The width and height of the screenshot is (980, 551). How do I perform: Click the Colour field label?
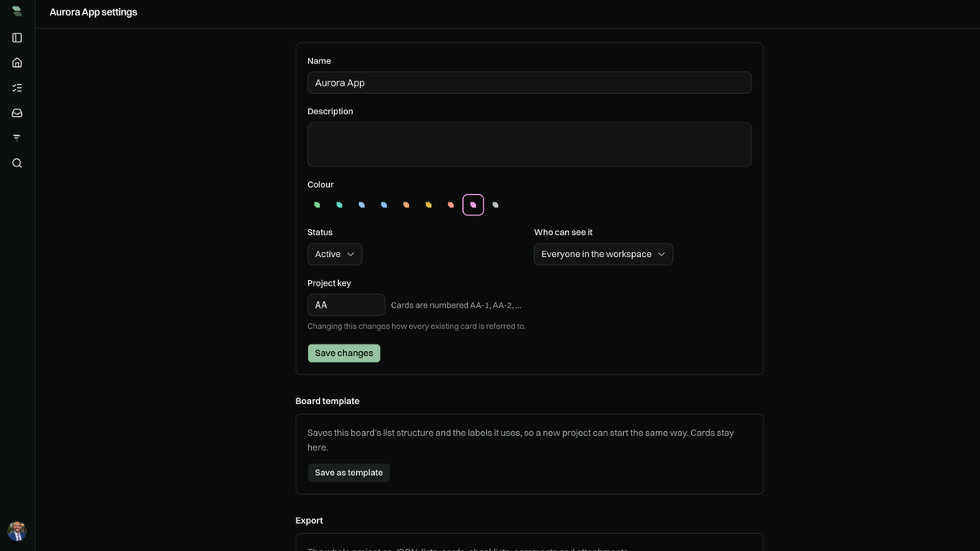point(321,184)
